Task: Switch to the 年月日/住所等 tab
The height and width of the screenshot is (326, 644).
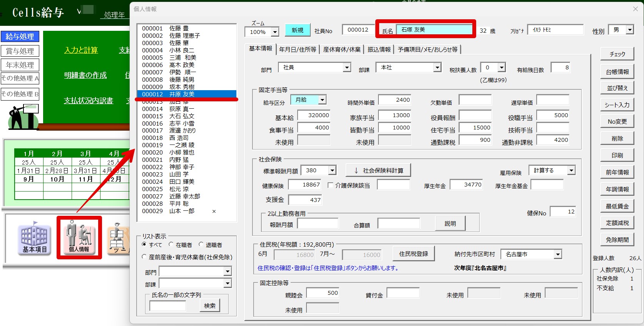Action: (x=298, y=49)
